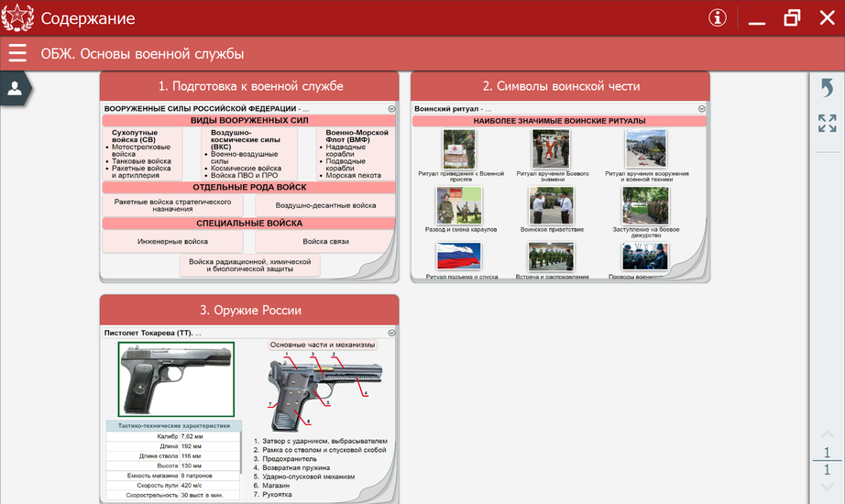Minimize the application window
845x504 pixels.
[x=756, y=18]
